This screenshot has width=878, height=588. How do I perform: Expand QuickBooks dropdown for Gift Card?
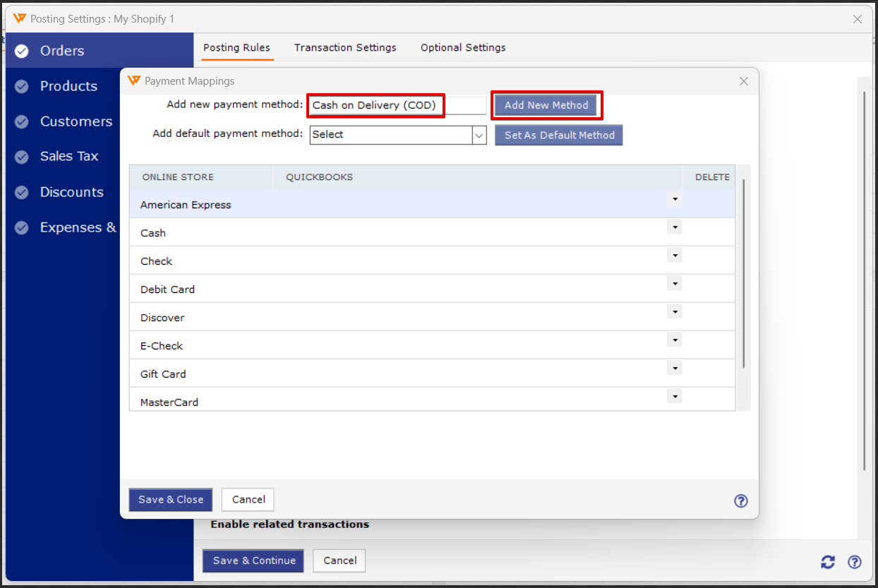(675, 368)
